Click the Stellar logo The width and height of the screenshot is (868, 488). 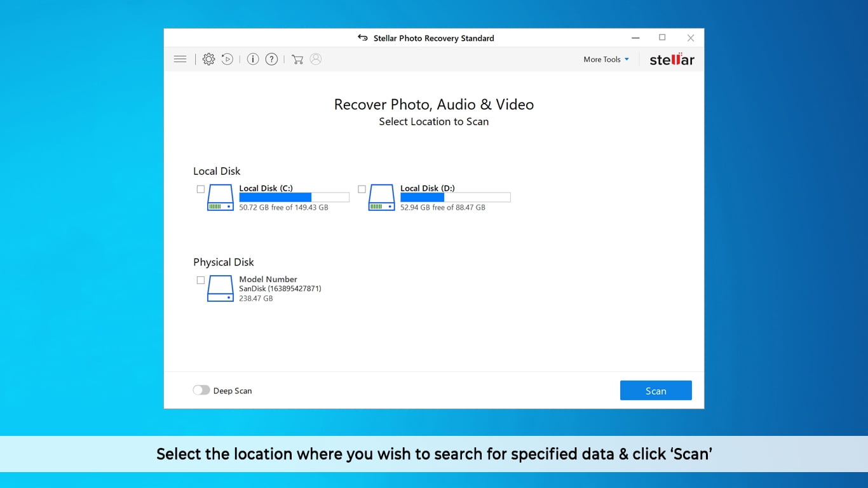tap(672, 59)
